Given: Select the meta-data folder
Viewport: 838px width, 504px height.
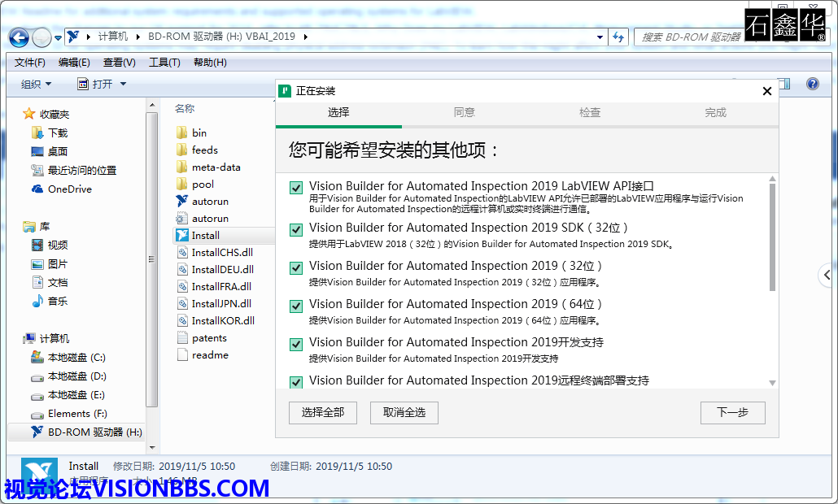Looking at the screenshot, I should [x=208, y=167].
